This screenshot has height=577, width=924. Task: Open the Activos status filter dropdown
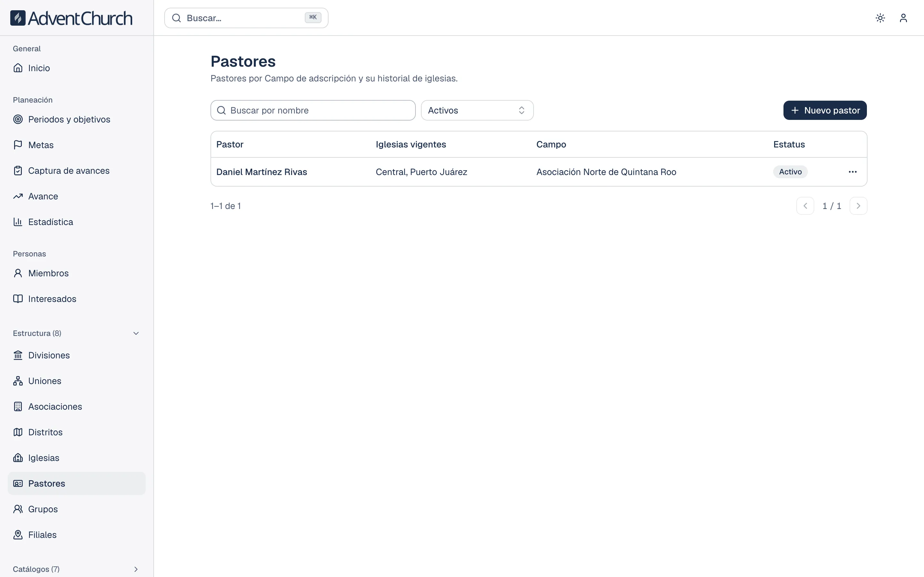click(477, 110)
